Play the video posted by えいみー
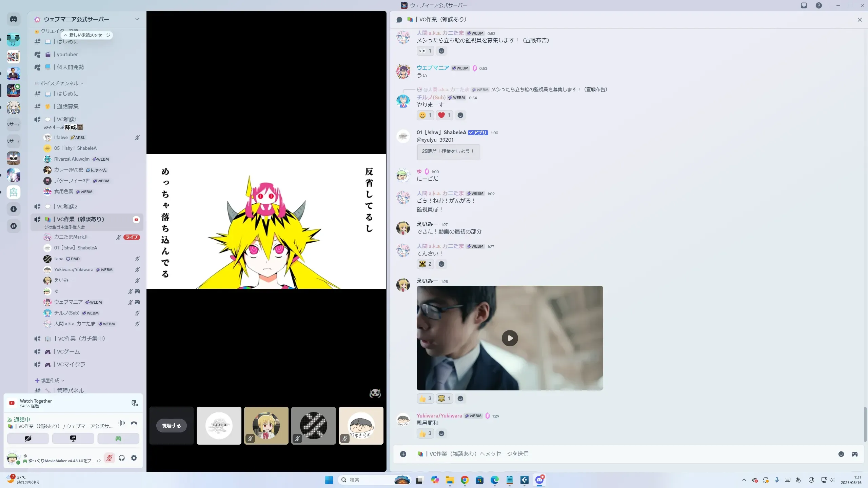868x488 pixels. point(510,338)
